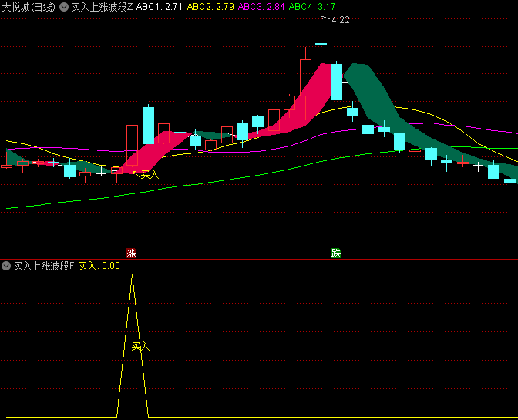Image resolution: width=518 pixels, height=420 pixels.
Task: Open dropdown arrow beside 买入上涨波段F indicator
Action: point(6,266)
